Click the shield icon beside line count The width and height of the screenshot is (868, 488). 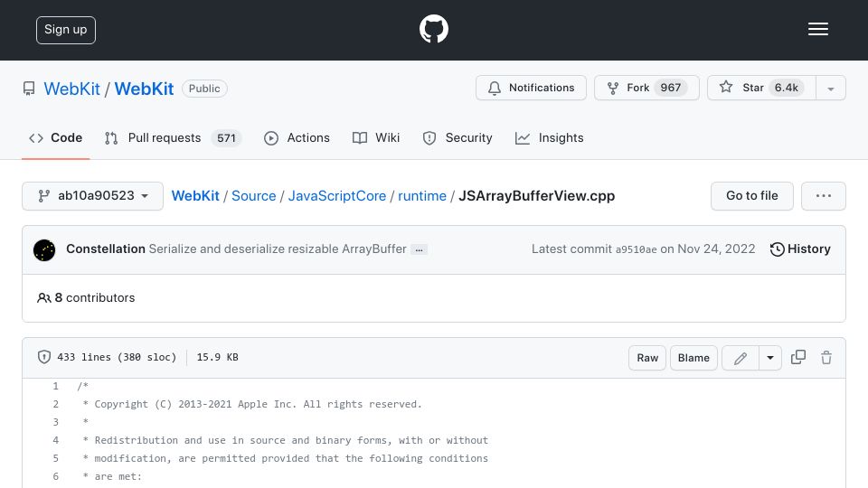[43, 357]
